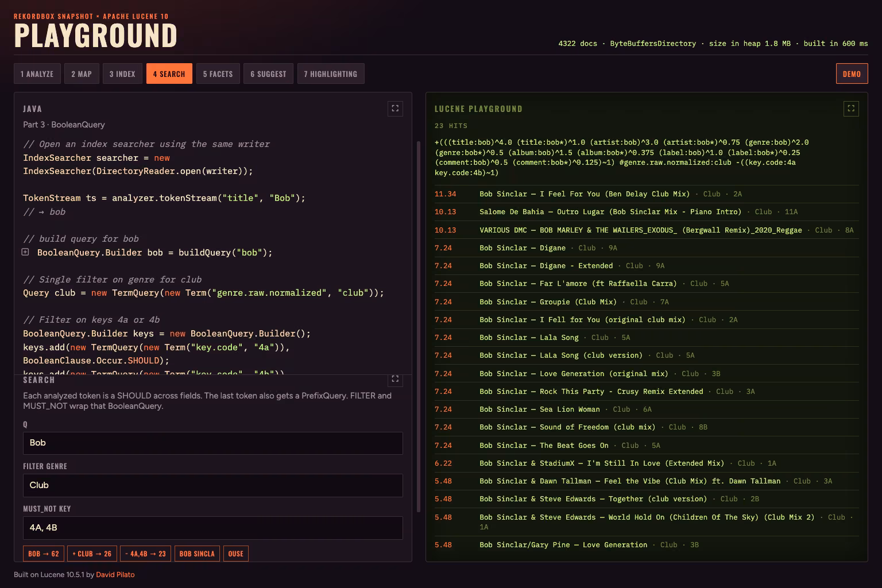Image resolution: width=882 pixels, height=588 pixels.
Task: Select result "I Feel For You (Ben Delay Club Mix)"
Action: pos(647,194)
